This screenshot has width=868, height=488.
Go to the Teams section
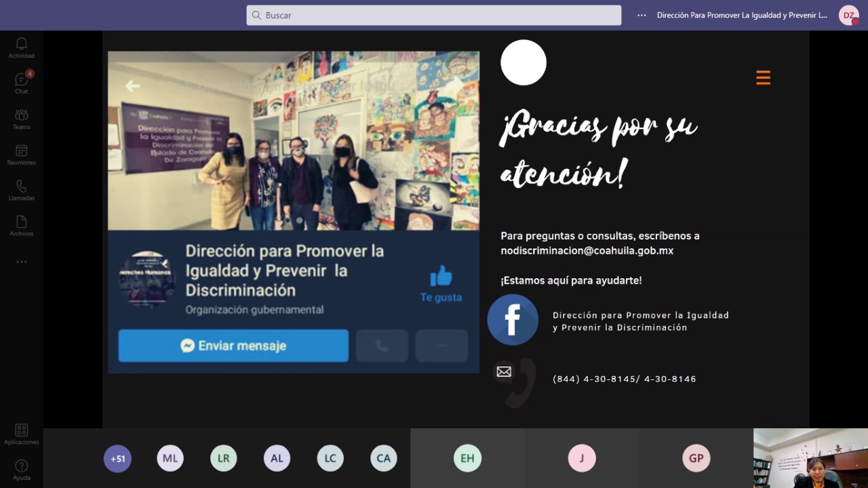(x=21, y=119)
